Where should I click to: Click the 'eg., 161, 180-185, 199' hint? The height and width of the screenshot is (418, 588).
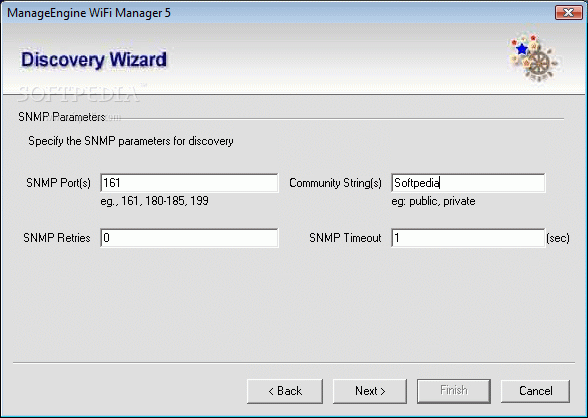pos(154,201)
